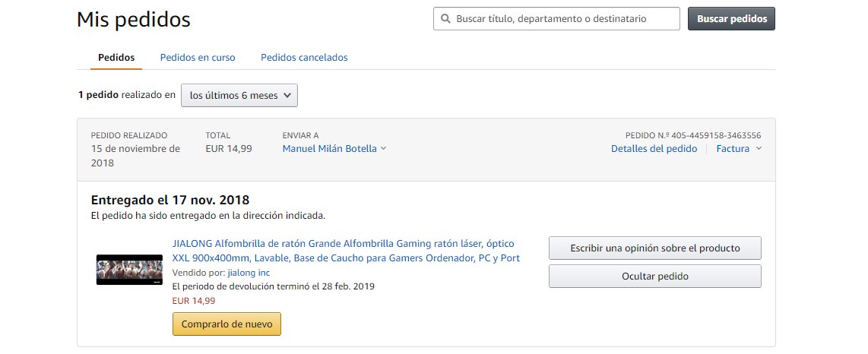Click the mouse pad product thumbnail
The width and height of the screenshot is (868, 354).
point(129,270)
